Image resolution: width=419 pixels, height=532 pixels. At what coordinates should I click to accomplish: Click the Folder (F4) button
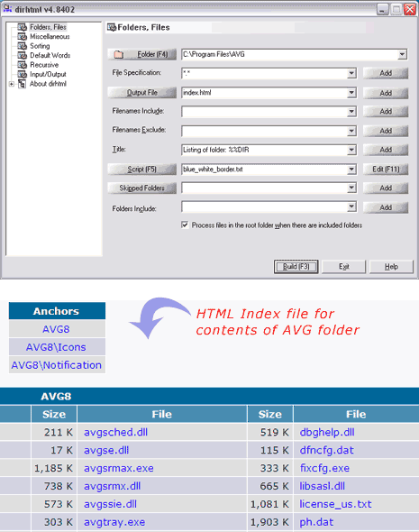tap(142, 54)
